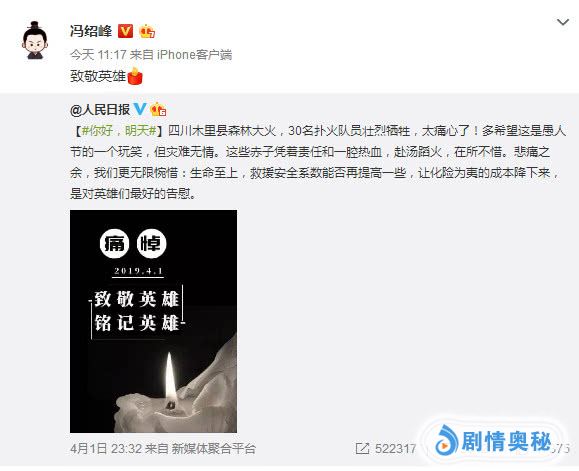Enlarge the 痛悼 candle memorial image
Screen dimensions: 579x471
(153, 321)
